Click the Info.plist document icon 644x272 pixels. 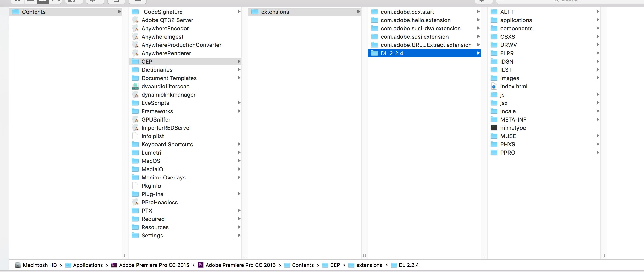[135, 136]
